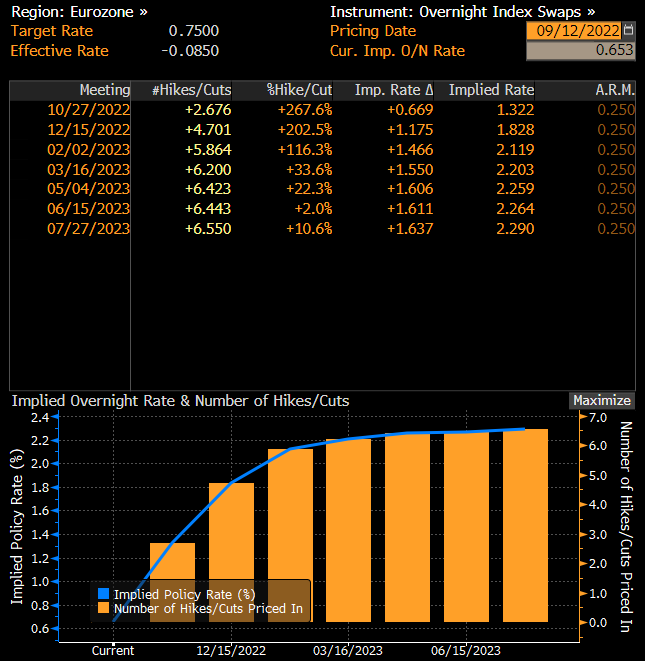Maximize the Implied Overnight Rate chart

coord(602,400)
